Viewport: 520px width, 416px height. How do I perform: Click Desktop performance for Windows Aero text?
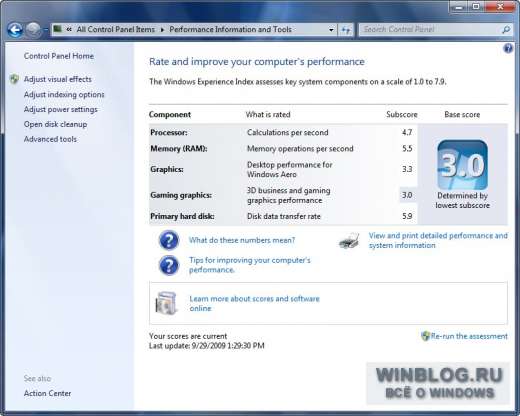click(x=290, y=169)
